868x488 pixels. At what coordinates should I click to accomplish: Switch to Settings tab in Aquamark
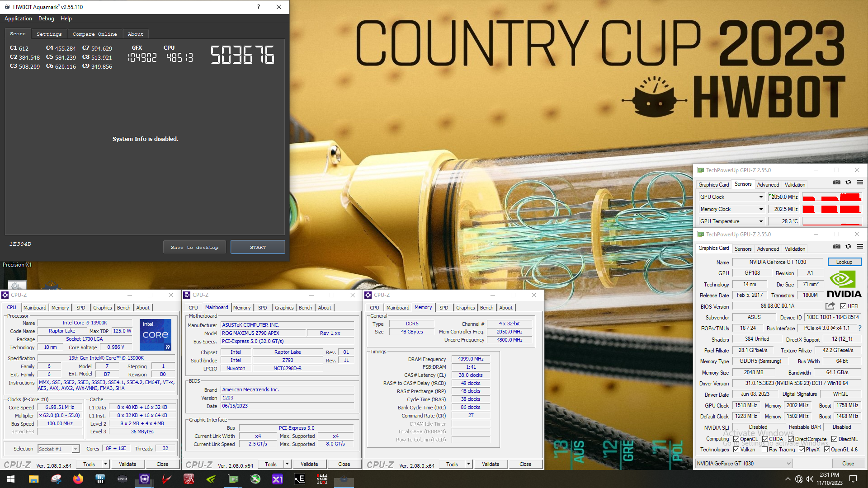[x=49, y=34]
